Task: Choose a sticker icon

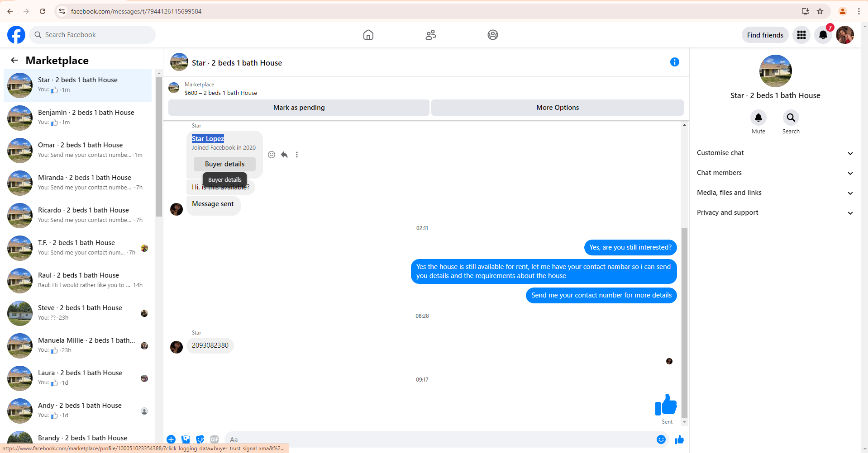Action: 200,439
